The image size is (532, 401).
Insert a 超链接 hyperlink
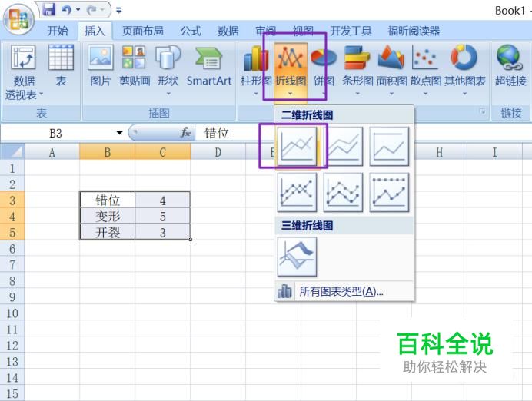[x=510, y=66]
